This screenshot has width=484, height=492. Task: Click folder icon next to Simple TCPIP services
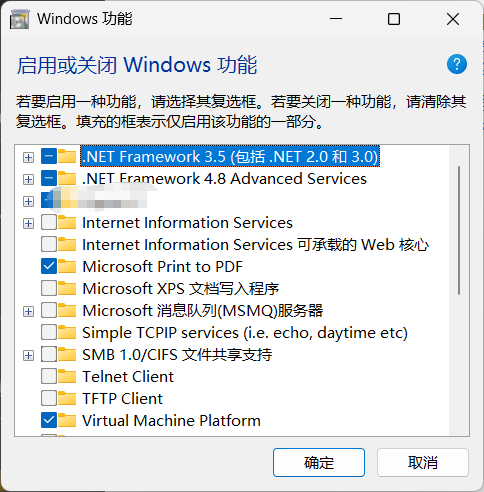point(67,333)
